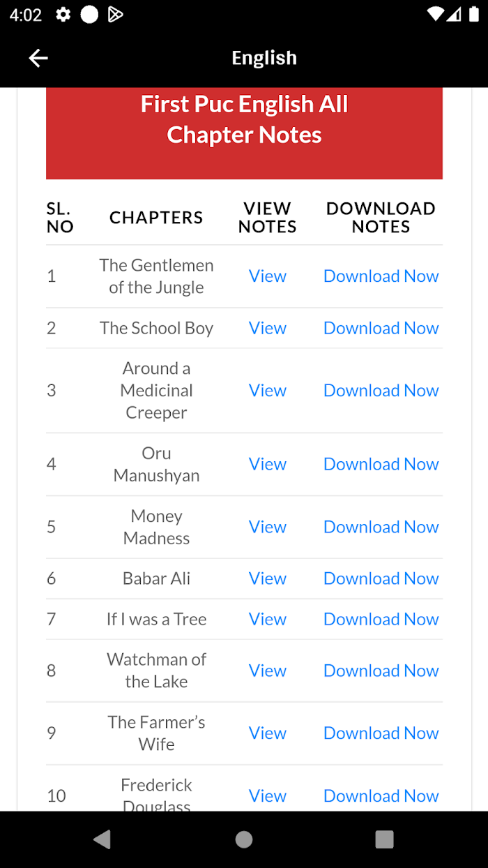Image resolution: width=488 pixels, height=868 pixels.
Task: Open the settings gear in status bar
Action: (63, 15)
